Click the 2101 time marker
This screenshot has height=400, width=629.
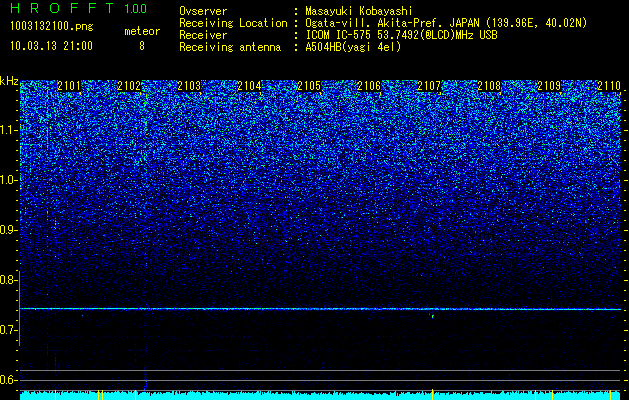pos(69,86)
